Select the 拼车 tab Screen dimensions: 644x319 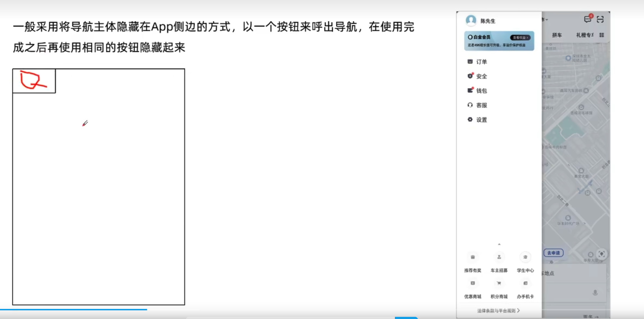click(557, 35)
